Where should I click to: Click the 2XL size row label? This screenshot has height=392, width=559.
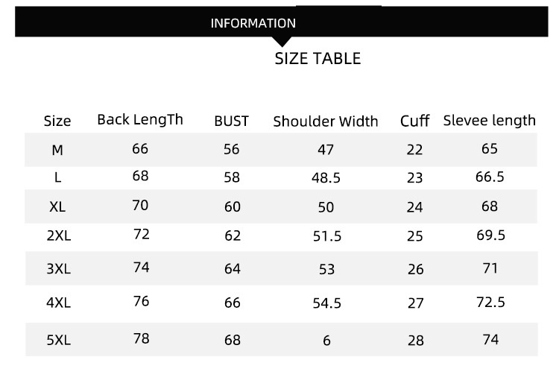pos(57,235)
